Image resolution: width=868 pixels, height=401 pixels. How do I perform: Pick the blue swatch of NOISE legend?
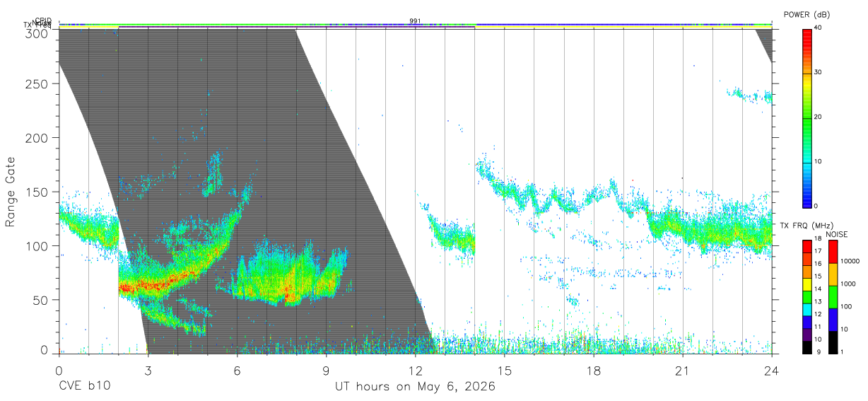833,319
